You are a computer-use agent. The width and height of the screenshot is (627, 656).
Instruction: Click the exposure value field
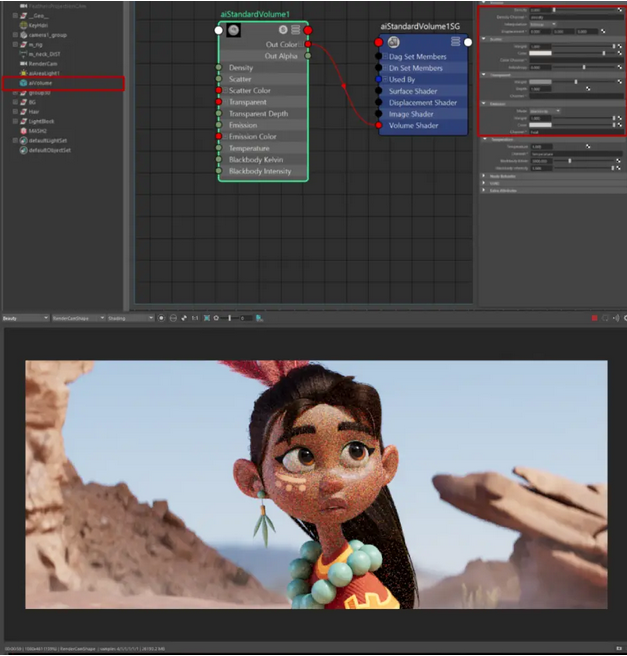click(x=246, y=318)
